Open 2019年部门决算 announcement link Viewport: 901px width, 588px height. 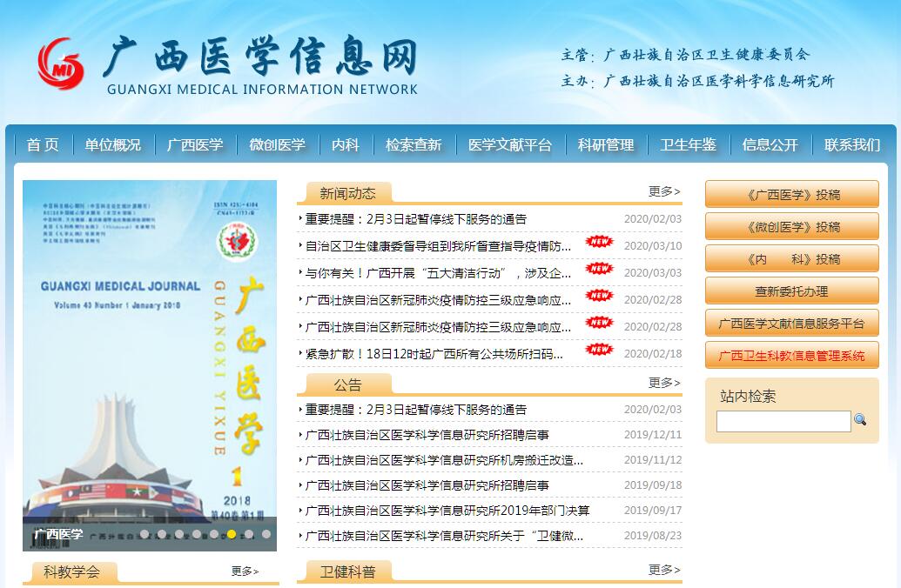pyautogui.click(x=447, y=511)
